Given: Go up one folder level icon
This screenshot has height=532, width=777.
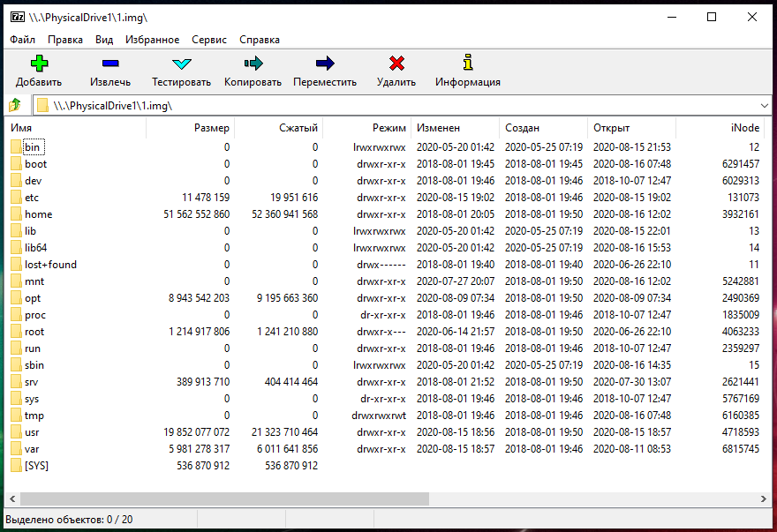Looking at the screenshot, I should click(15, 106).
